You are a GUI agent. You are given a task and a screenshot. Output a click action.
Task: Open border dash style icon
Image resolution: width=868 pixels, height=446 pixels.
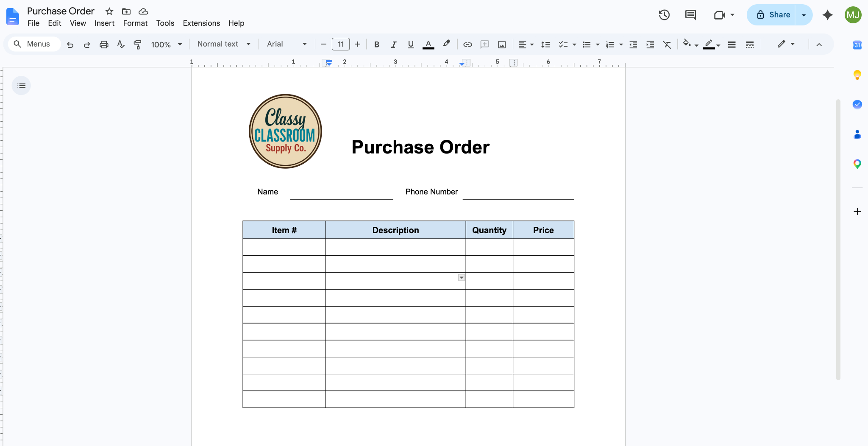click(750, 45)
